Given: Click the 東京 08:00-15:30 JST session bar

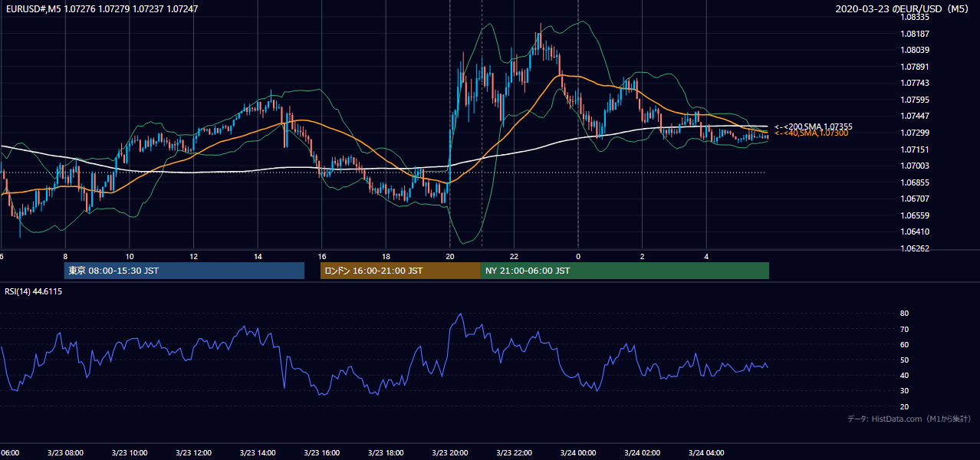Looking at the screenshot, I should [x=184, y=271].
